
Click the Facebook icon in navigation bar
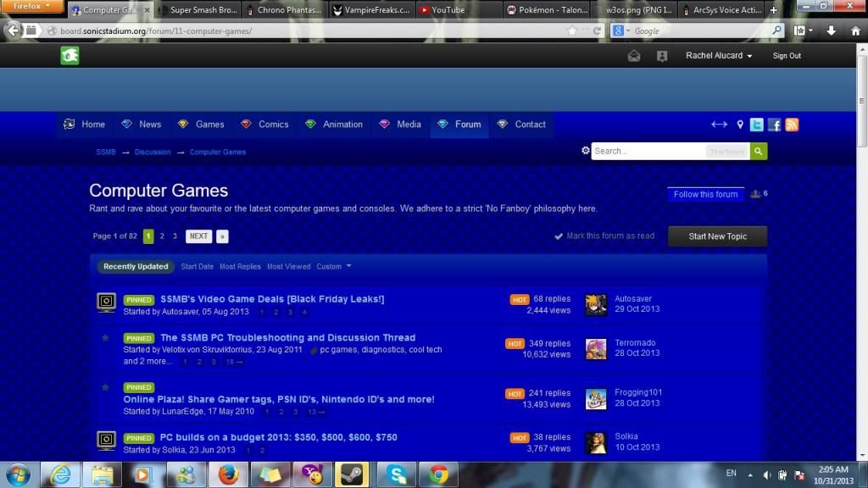pyautogui.click(x=774, y=125)
